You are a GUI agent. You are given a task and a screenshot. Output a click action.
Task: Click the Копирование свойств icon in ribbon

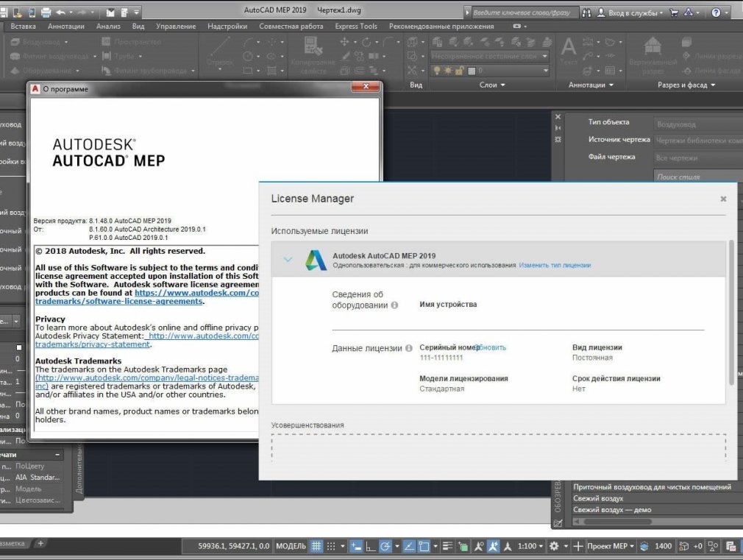pyautogui.click(x=313, y=46)
